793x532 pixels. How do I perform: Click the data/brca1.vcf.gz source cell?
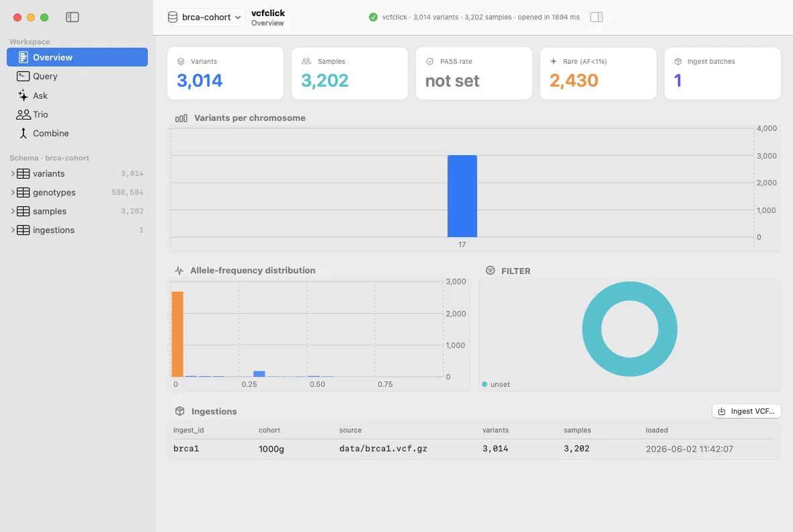point(383,449)
